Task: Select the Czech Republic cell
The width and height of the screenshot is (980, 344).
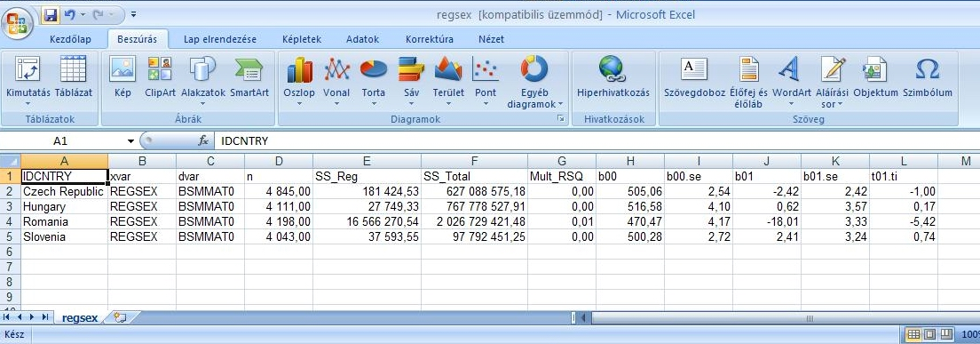Action: (x=65, y=191)
